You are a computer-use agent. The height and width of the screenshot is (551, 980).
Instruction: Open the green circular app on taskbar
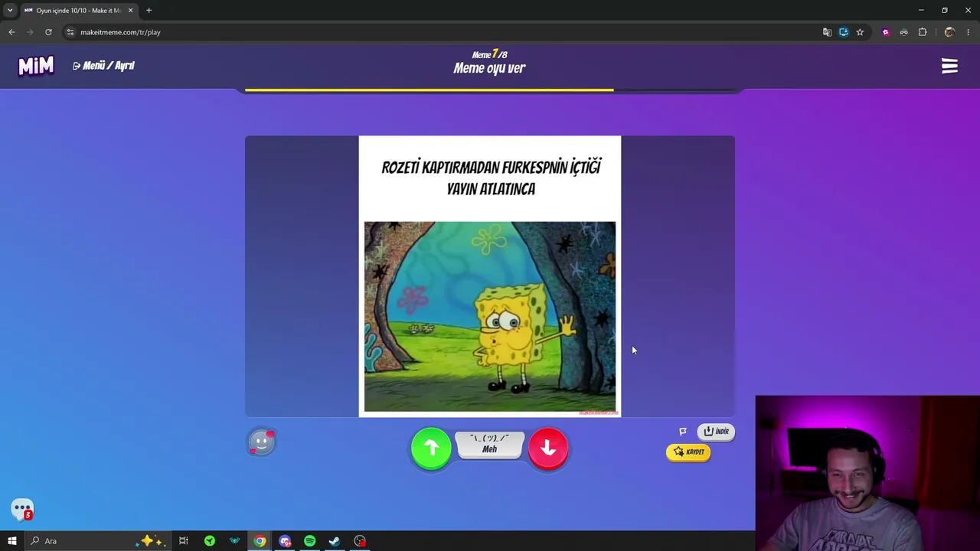tap(210, 541)
